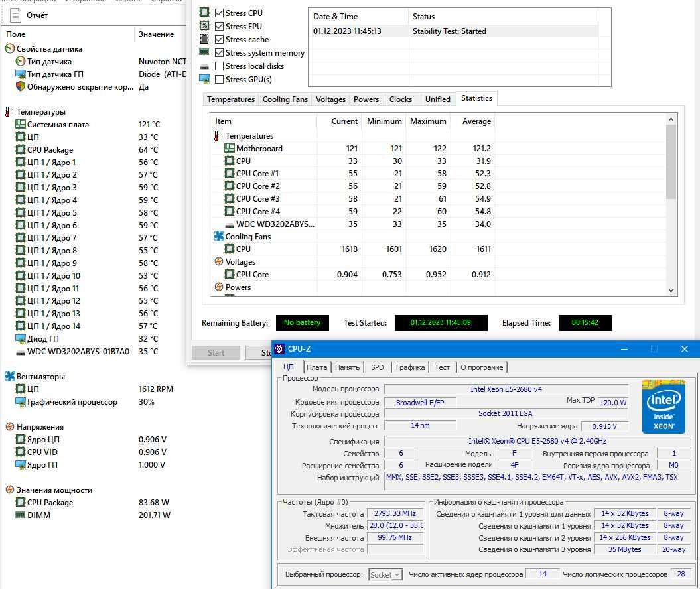Open the Память tab in CPU-Z
Viewport: 700px width, 589px height.
[347, 367]
